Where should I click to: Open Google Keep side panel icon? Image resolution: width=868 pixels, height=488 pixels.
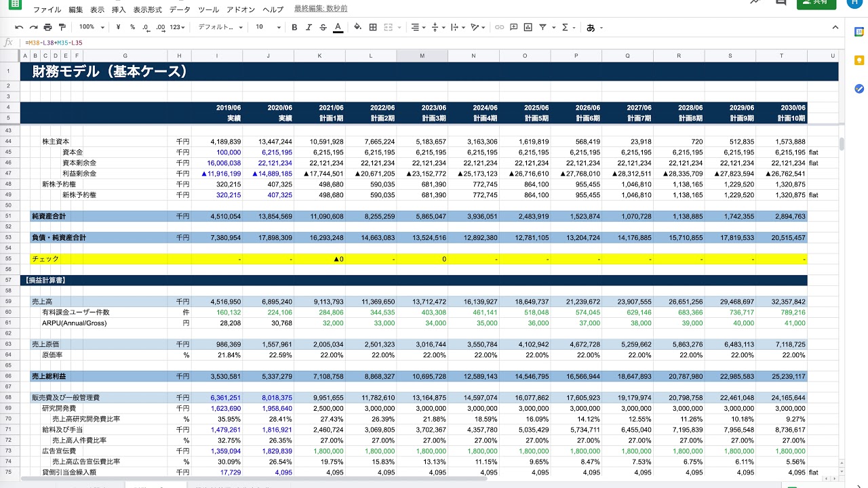859,60
